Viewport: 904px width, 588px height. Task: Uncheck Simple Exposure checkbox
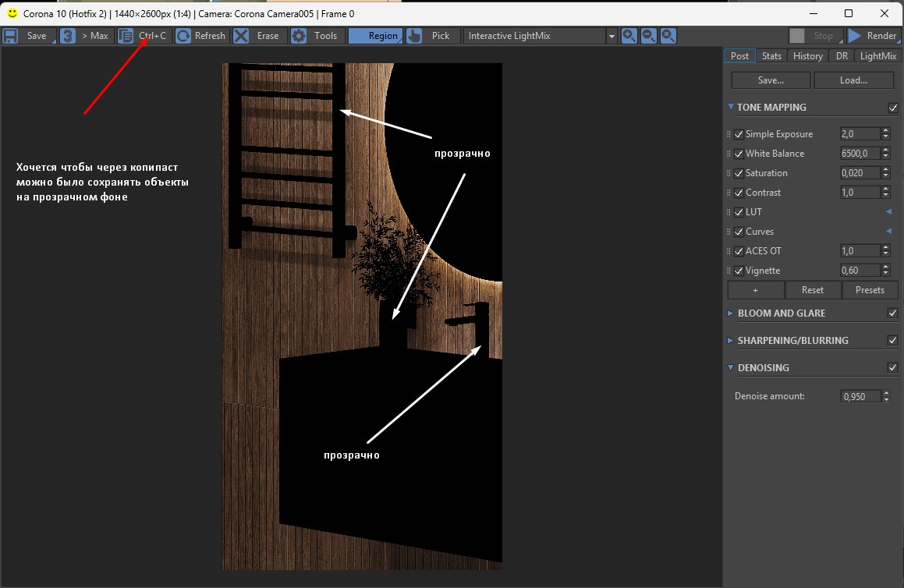pos(739,134)
